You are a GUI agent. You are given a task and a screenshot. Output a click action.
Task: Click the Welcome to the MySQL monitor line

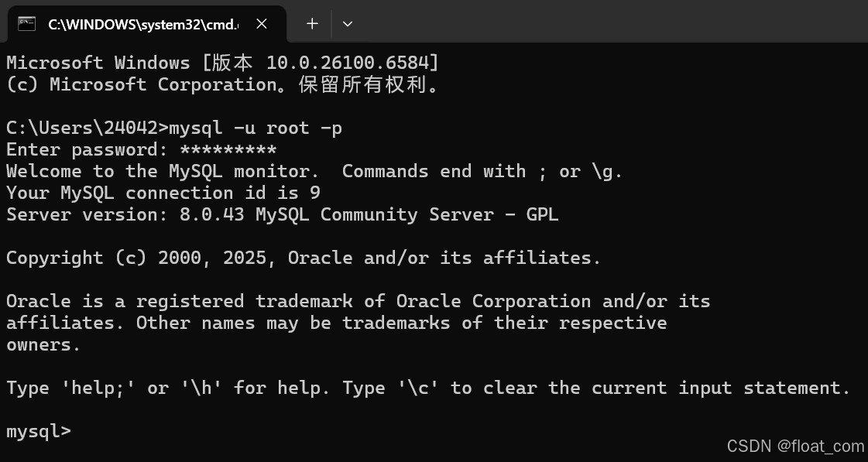tap(314, 171)
